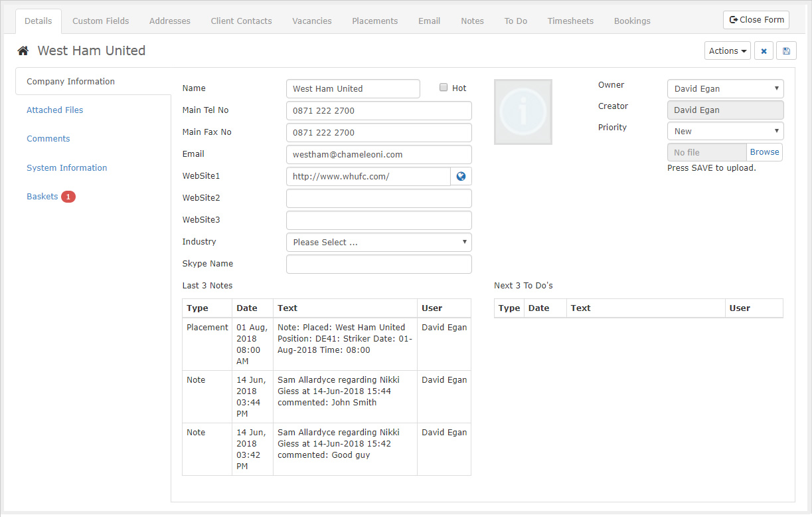Click the Name input field
Screen dimensions: 812x517
tap(353, 89)
